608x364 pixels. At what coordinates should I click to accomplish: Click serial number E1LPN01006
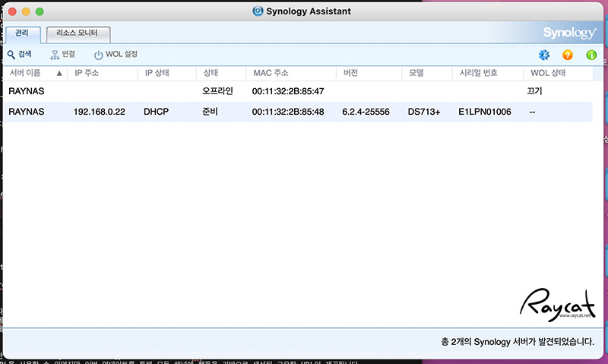[485, 112]
